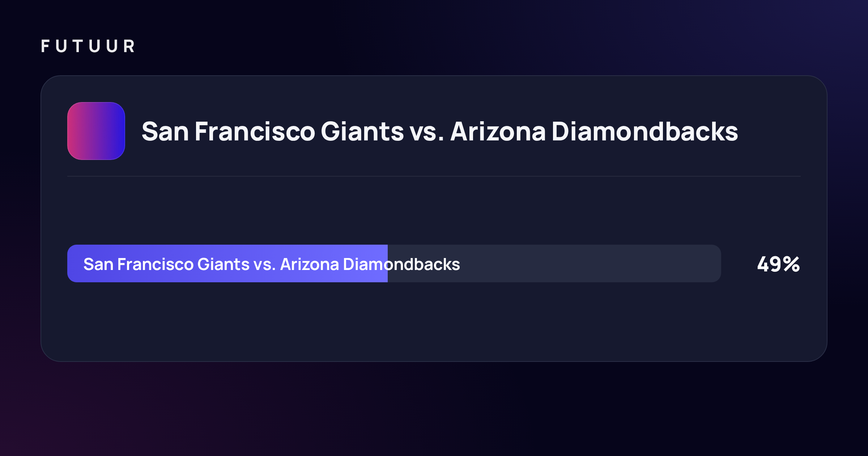Click the word Giants inside the progress bar
The image size is (868, 456).
tap(223, 264)
